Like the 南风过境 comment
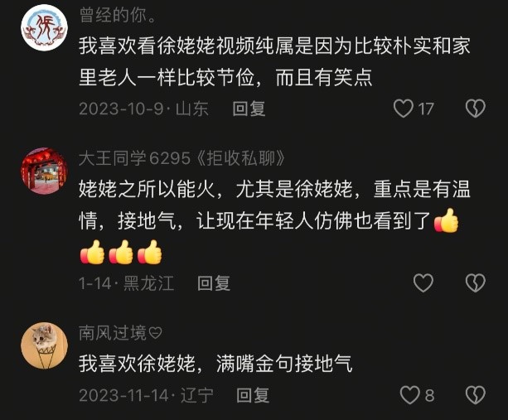 410,395
